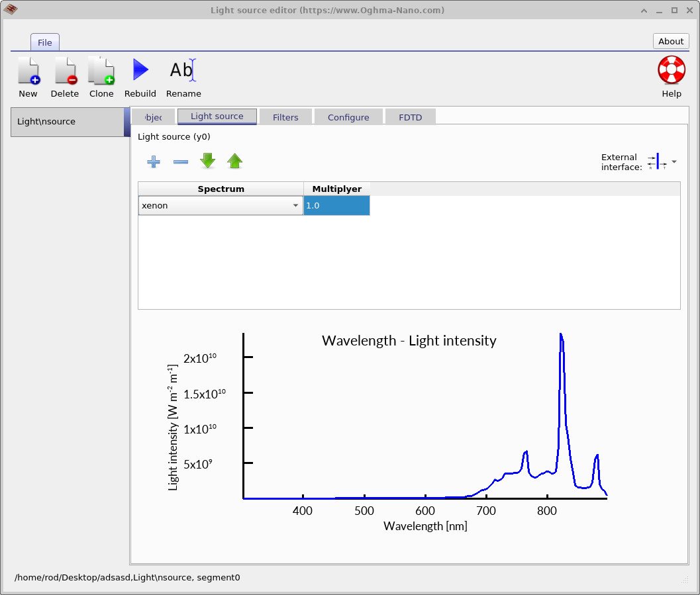
Task: Click the New light source icon
Action: 28,70
